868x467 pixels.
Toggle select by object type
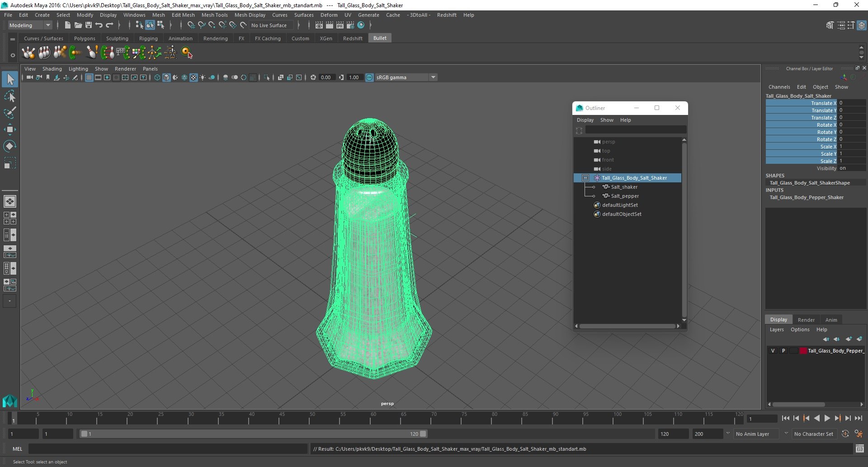(150, 25)
